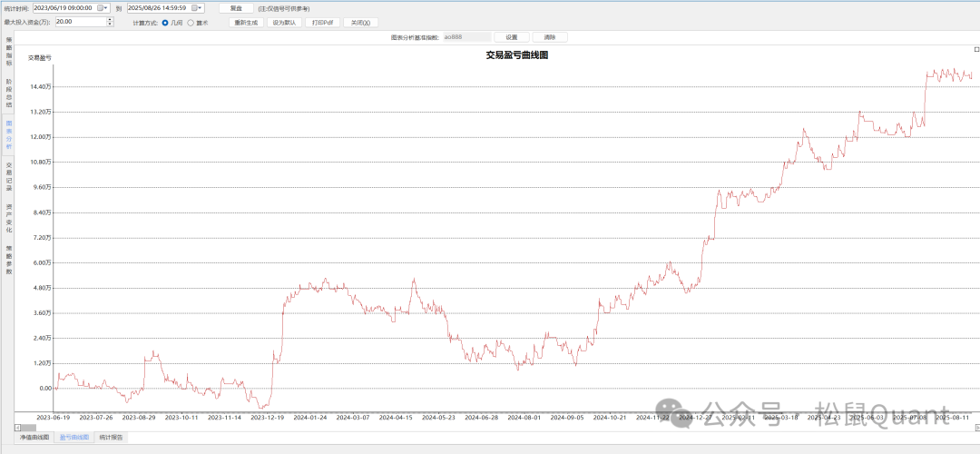980x454 pixels.
Task: Print report with 打印Pdf button
Action: (x=322, y=23)
